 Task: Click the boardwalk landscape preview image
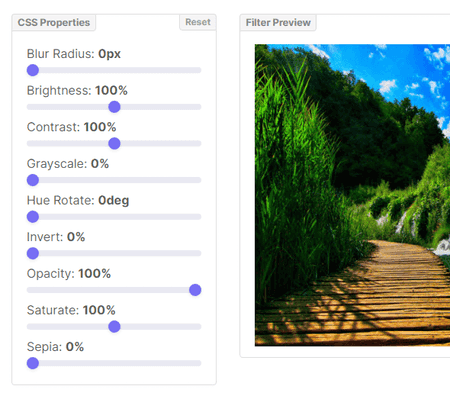[x=352, y=195]
